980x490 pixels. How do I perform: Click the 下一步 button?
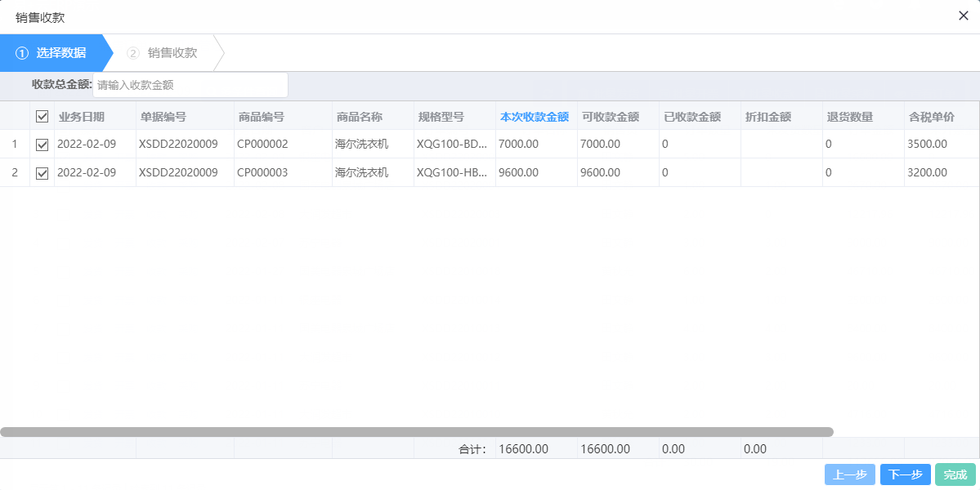point(905,474)
